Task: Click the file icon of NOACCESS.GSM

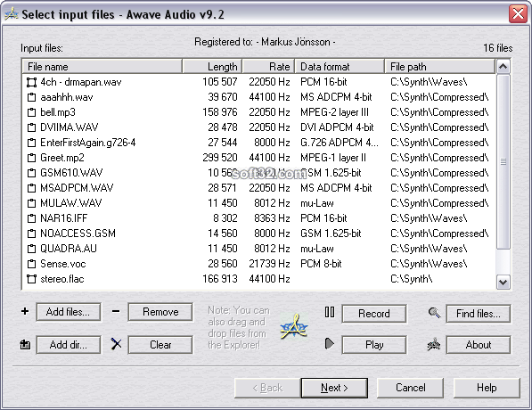Action: click(x=31, y=234)
